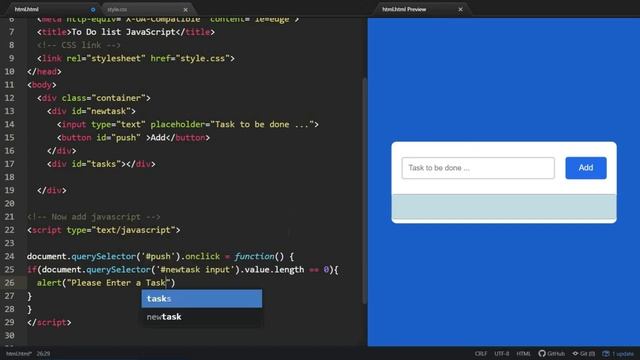
Task: Choose 'newtask' autocomplete suggestion
Action: pos(202,317)
